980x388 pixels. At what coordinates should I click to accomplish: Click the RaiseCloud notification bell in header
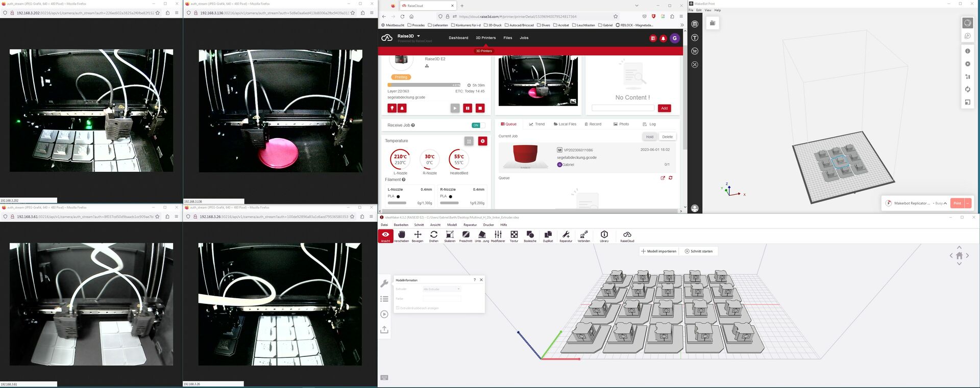point(663,38)
